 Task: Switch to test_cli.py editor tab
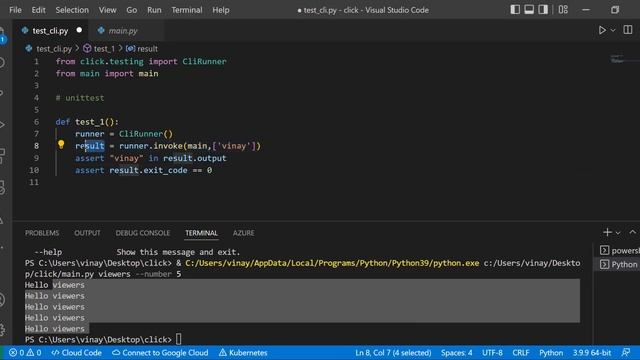[x=50, y=31]
